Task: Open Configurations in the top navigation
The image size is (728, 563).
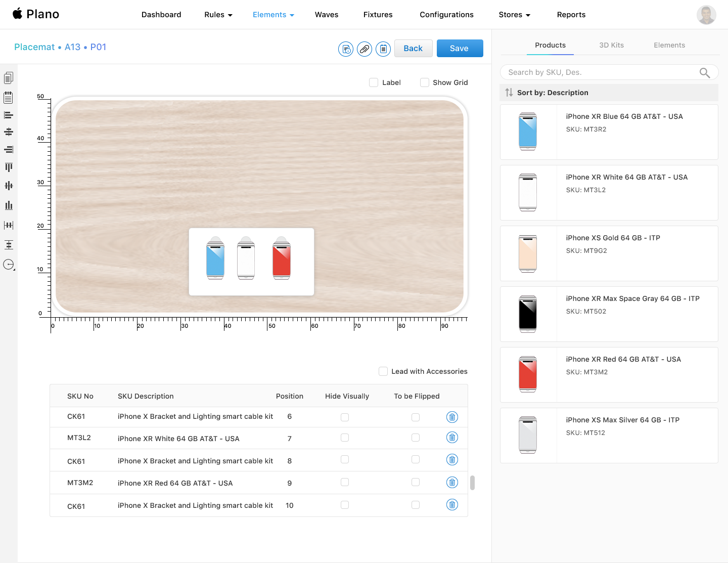Action: click(447, 15)
